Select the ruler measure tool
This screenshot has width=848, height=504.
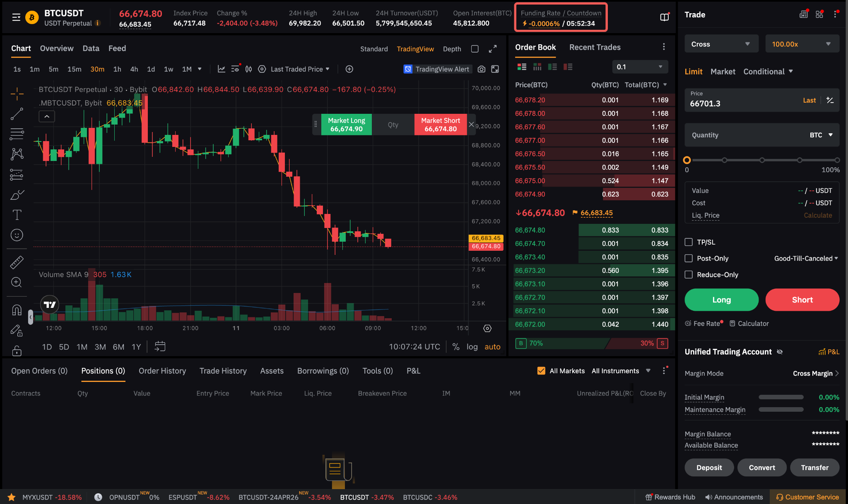(17, 262)
